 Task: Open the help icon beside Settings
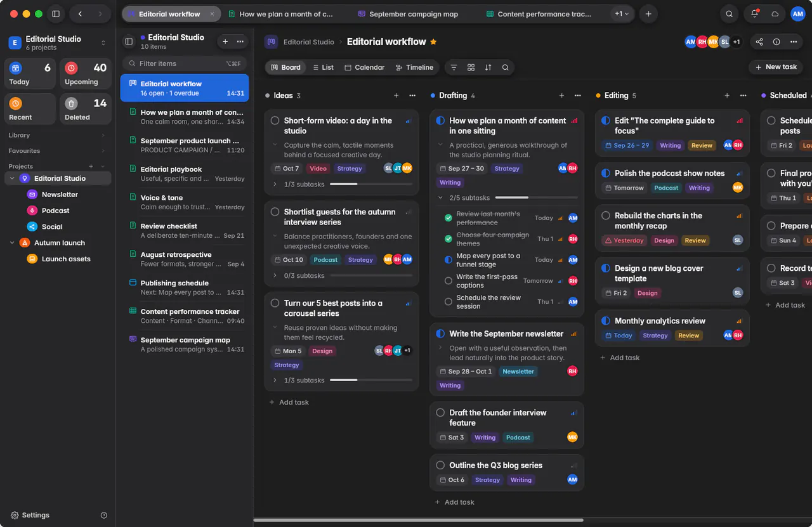point(104,516)
